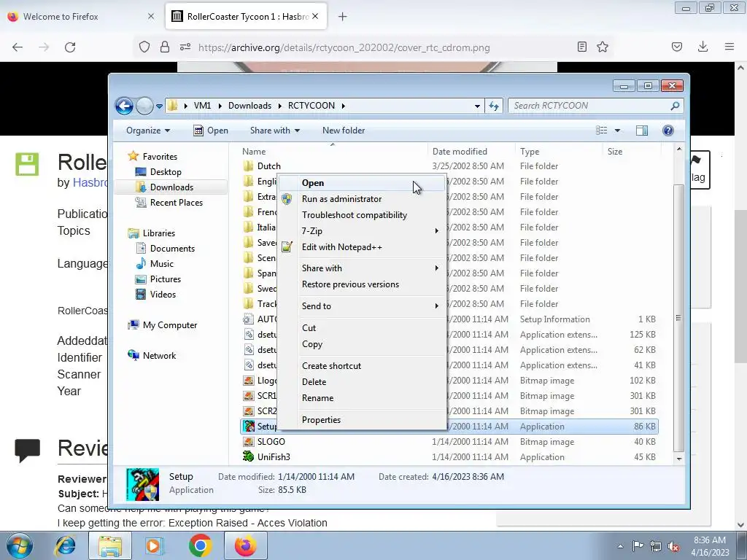Screen dimensions: 747x560
Task: Choose Edit with Notepad++
Action: (x=362, y=247)
